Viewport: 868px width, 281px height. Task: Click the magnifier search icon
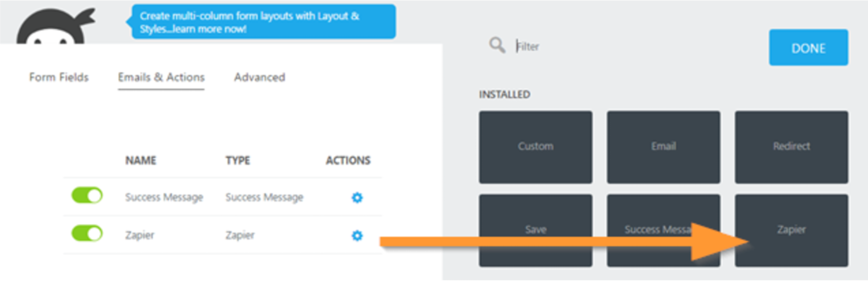pos(497,45)
